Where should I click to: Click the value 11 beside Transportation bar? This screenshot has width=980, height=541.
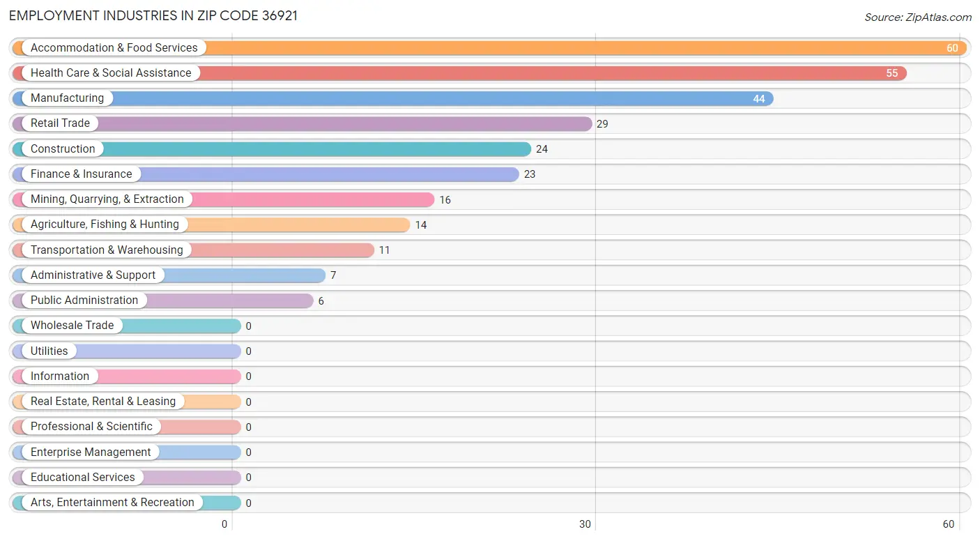click(385, 250)
